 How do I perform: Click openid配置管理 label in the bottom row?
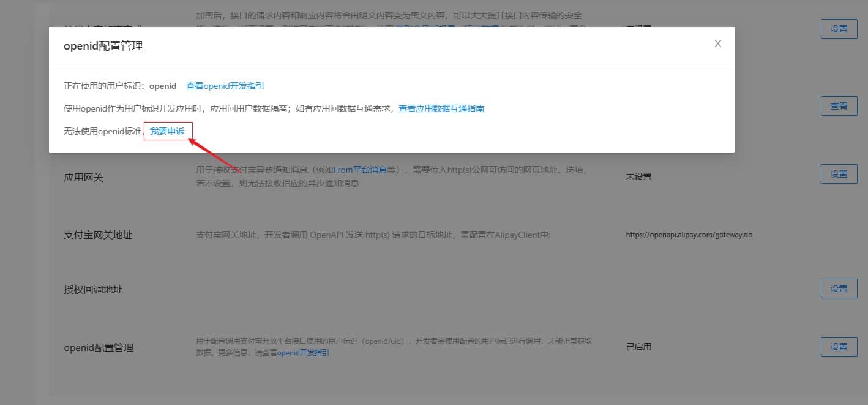(x=99, y=347)
